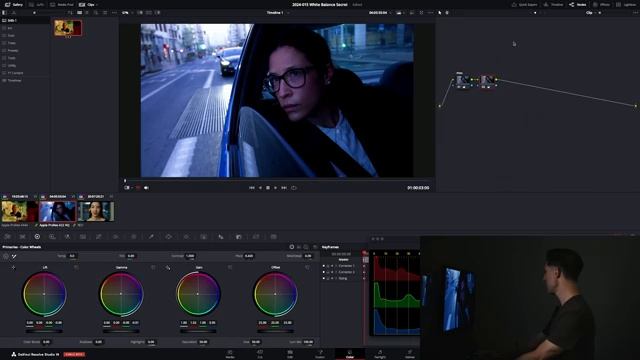Jump to the first frame
The height and width of the screenshot is (360, 640).
[x=251, y=188]
